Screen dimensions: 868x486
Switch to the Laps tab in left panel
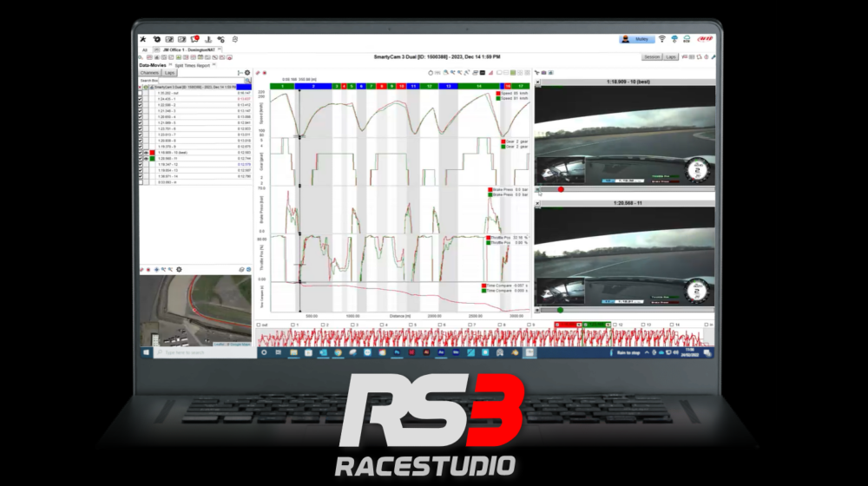click(x=170, y=73)
